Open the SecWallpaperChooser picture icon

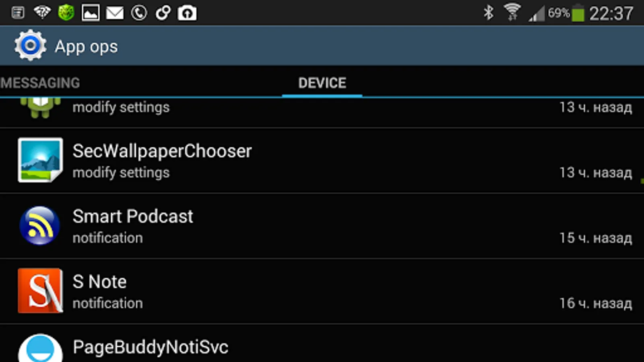pos(40,160)
